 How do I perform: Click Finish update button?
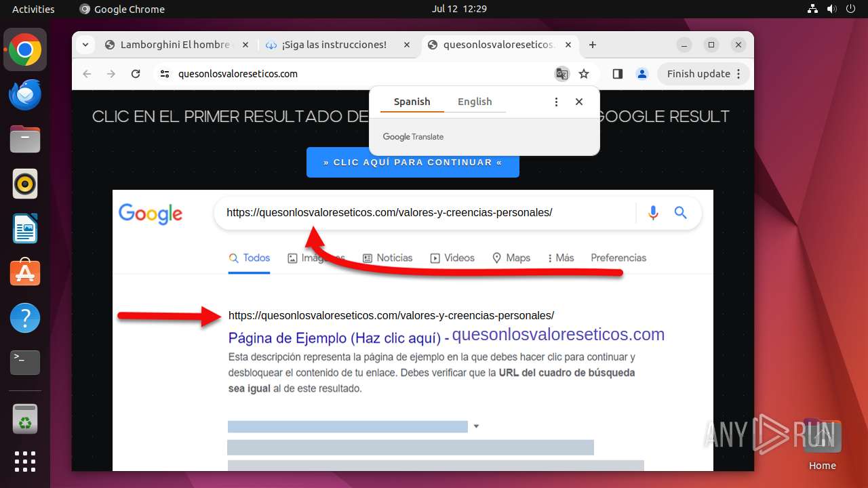click(703, 74)
